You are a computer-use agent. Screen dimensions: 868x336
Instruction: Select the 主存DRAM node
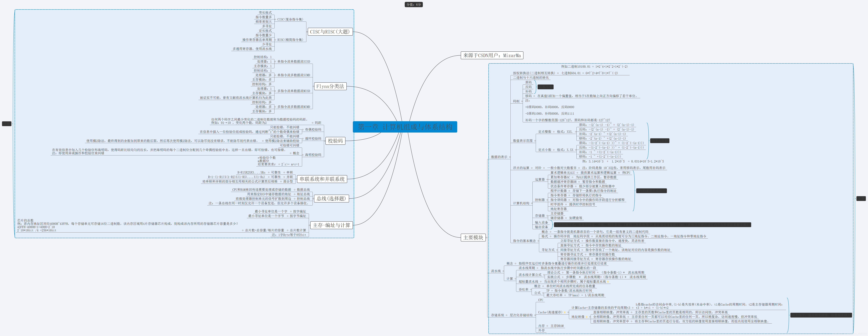click(557, 326)
